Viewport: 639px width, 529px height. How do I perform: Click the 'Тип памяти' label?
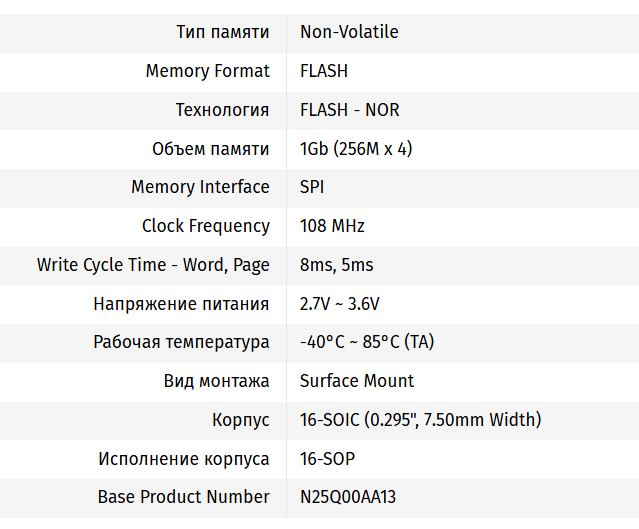222,32
